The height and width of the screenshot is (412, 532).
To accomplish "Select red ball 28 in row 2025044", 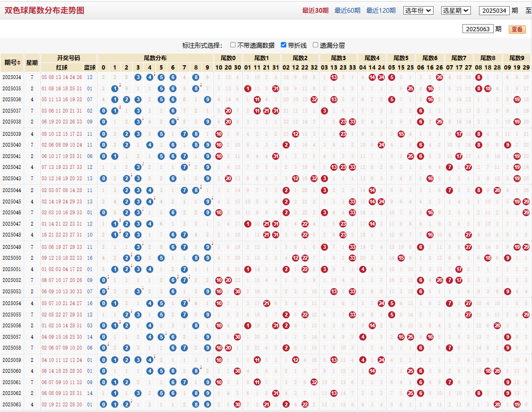I will (497, 191).
